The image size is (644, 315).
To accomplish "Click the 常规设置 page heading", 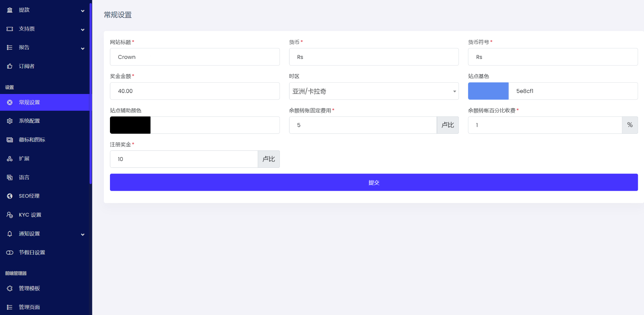I will click(x=118, y=15).
